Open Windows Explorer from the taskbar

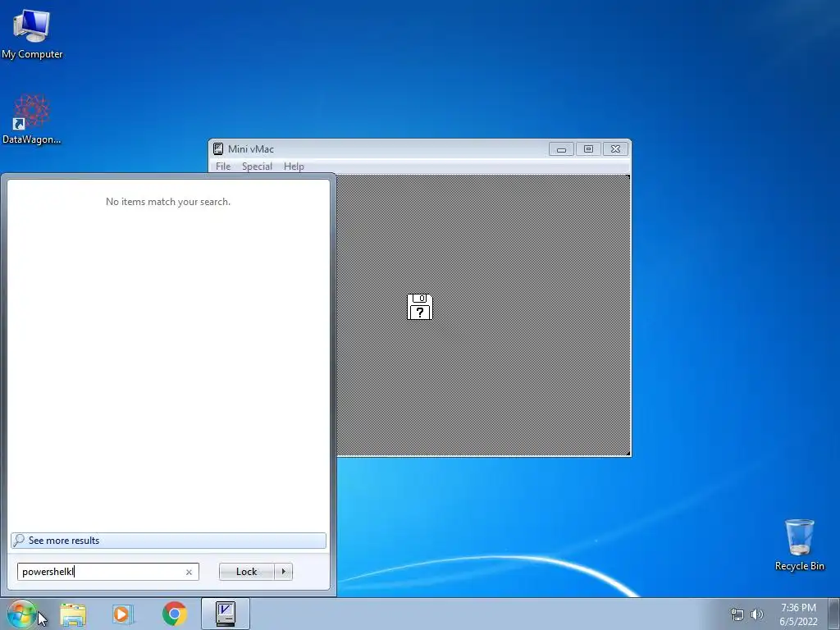(x=73, y=614)
